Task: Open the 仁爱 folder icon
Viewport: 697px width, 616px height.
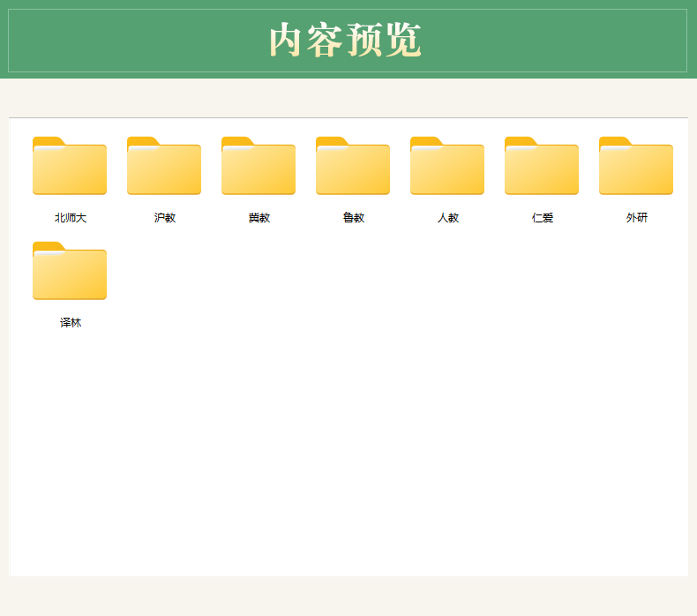Action: 542,165
